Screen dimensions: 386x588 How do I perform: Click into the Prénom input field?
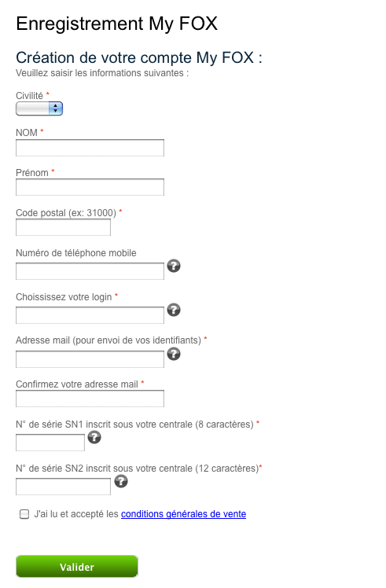pos(90,187)
